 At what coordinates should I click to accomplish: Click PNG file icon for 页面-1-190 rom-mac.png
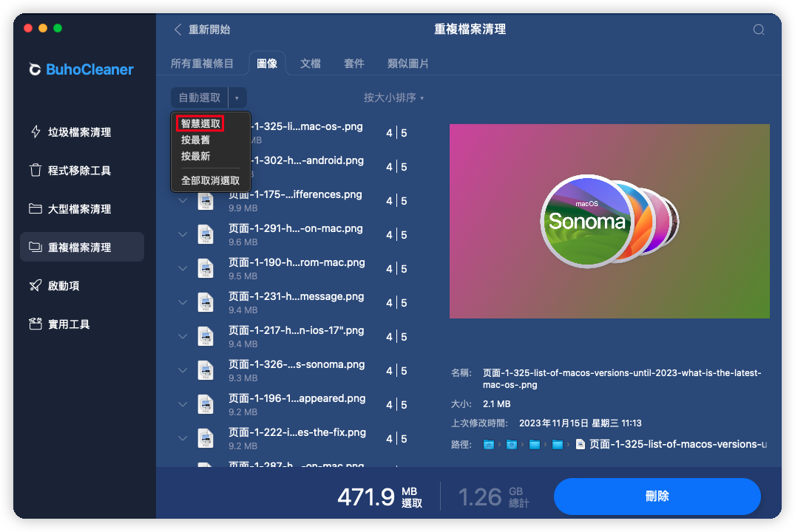click(206, 268)
